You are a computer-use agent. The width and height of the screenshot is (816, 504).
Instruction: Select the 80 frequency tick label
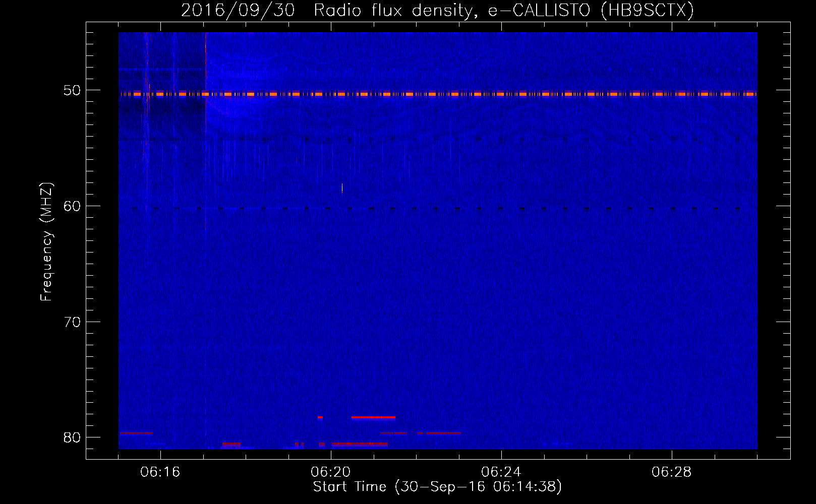72,437
